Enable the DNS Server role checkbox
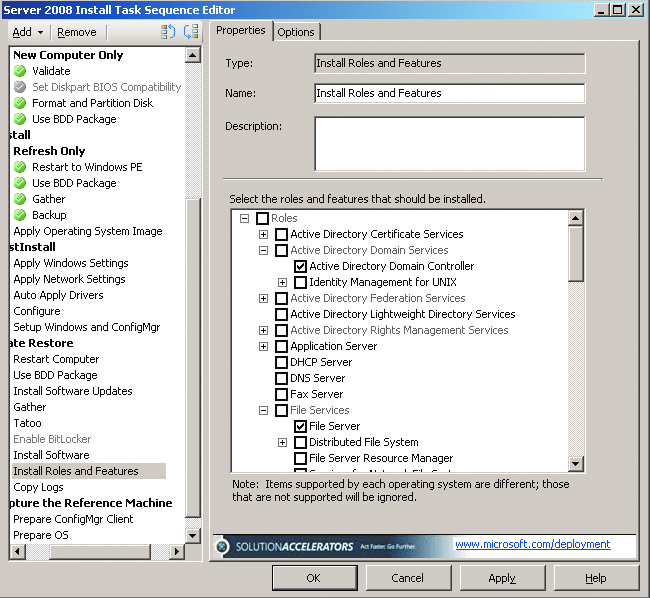 point(281,378)
